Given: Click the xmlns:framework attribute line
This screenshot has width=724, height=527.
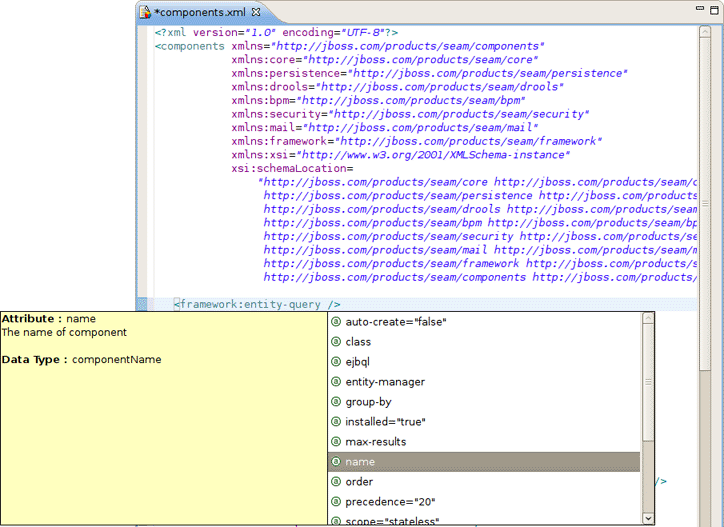Looking at the screenshot, I should [x=416, y=141].
